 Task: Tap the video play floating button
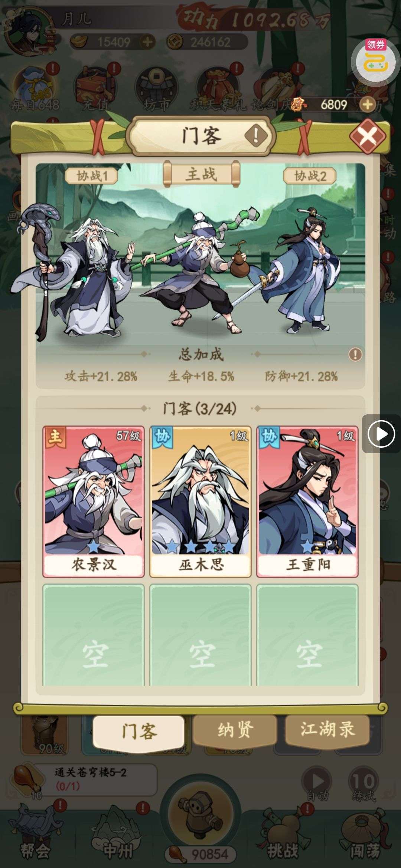point(381,434)
